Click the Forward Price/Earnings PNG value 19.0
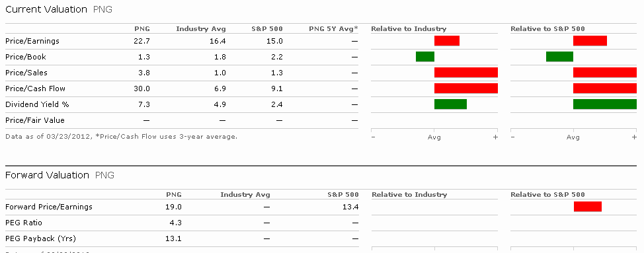This screenshot has width=644, height=253. pos(175,207)
